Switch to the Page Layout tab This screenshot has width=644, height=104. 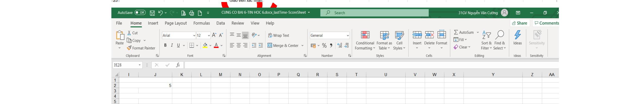point(176,23)
